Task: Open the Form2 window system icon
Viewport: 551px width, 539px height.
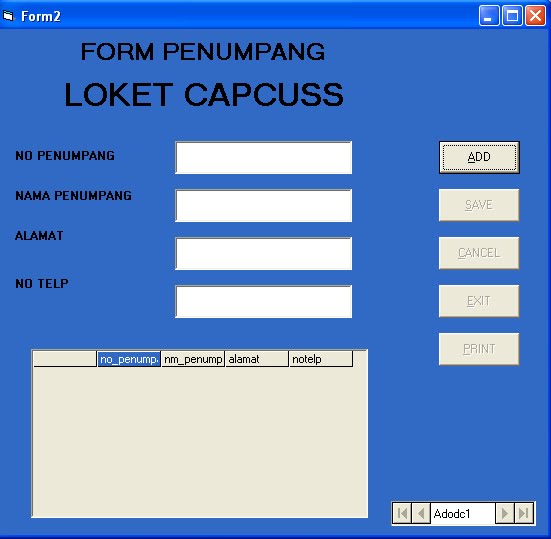Action: 8,16
